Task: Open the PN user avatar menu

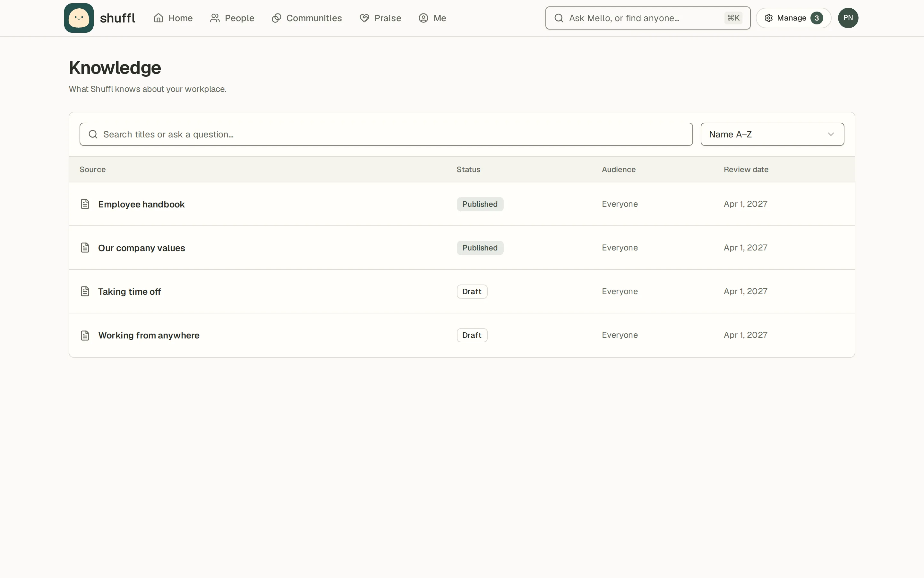Action: click(x=848, y=18)
